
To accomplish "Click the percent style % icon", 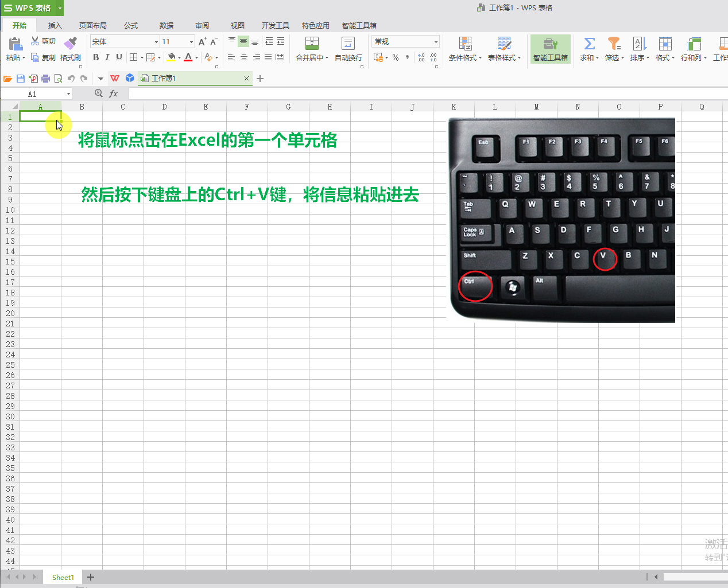I will click(x=396, y=57).
